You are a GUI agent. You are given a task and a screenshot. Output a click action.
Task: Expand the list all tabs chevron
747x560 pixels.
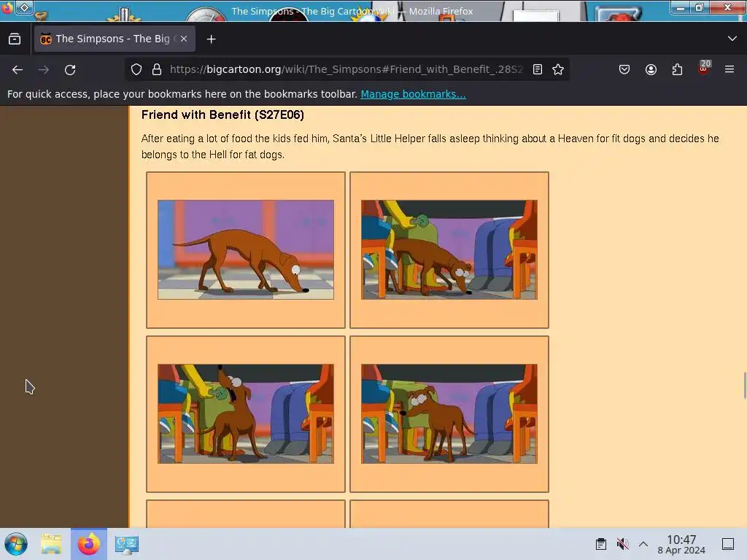pyautogui.click(x=732, y=39)
